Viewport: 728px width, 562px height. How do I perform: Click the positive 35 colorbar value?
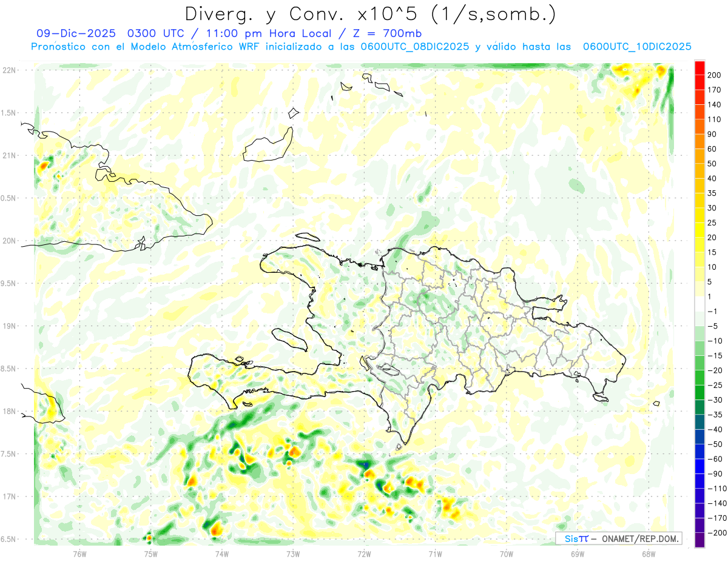pyautogui.click(x=713, y=193)
